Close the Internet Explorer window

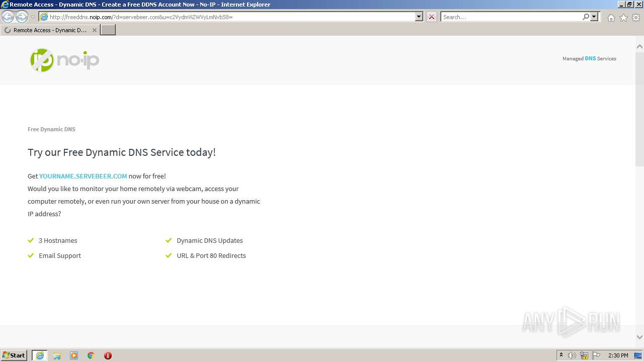pyautogui.click(x=638, y=5)
